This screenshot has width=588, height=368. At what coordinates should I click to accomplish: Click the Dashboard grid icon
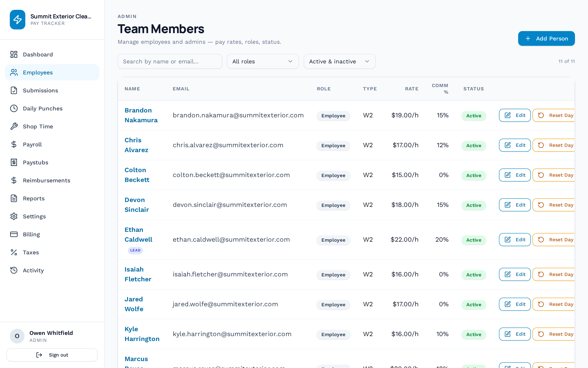click(14, 54)
